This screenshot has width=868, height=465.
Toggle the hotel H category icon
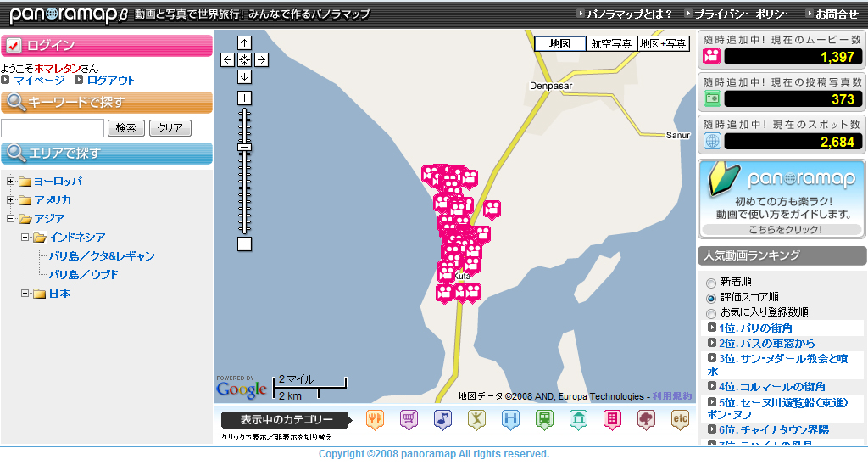[510, 419]
